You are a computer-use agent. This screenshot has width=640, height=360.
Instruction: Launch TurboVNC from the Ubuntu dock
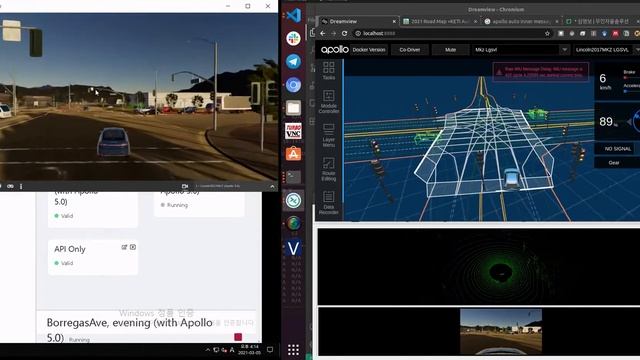[293, 131]
